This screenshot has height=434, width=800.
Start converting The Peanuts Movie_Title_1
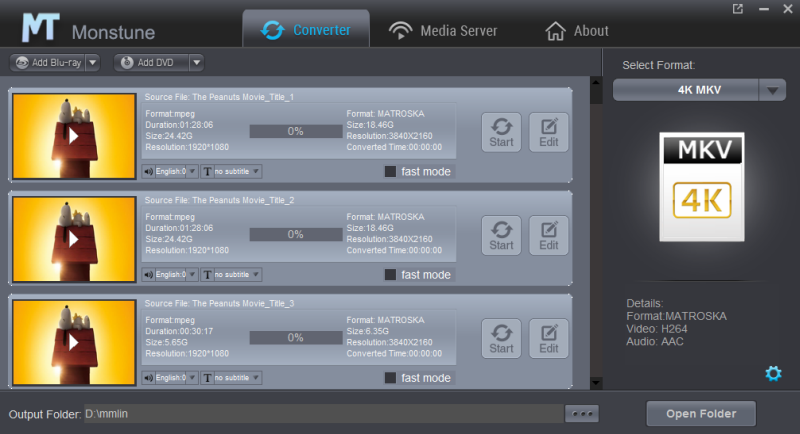click(501, 131)
